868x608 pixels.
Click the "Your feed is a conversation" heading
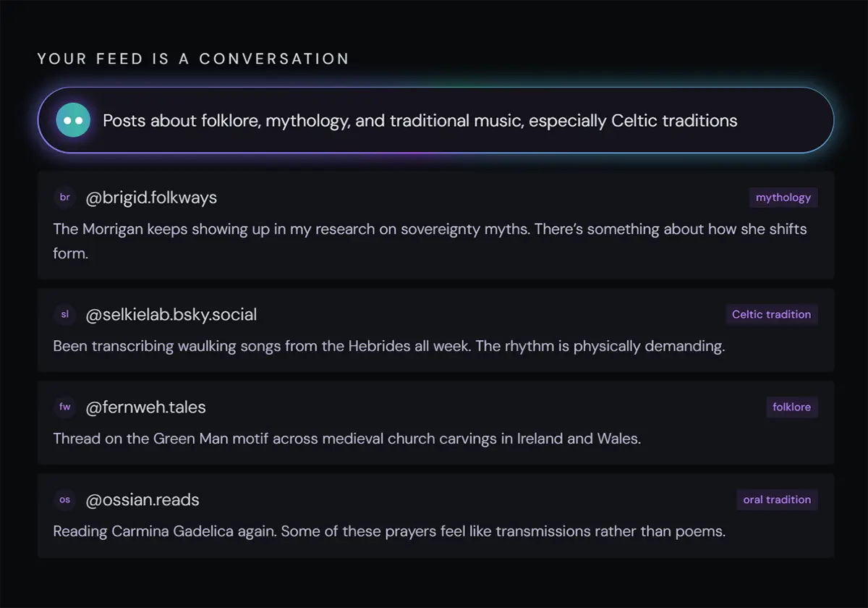tap(193, 59)
